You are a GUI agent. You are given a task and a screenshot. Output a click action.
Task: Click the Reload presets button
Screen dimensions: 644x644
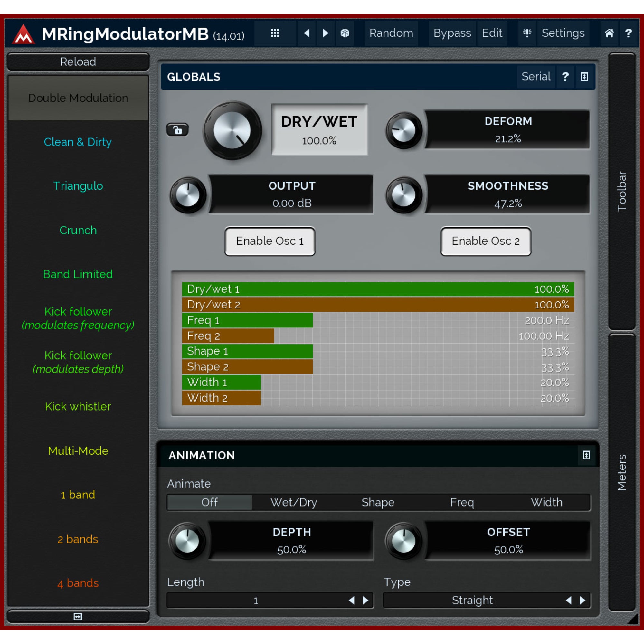78,62
